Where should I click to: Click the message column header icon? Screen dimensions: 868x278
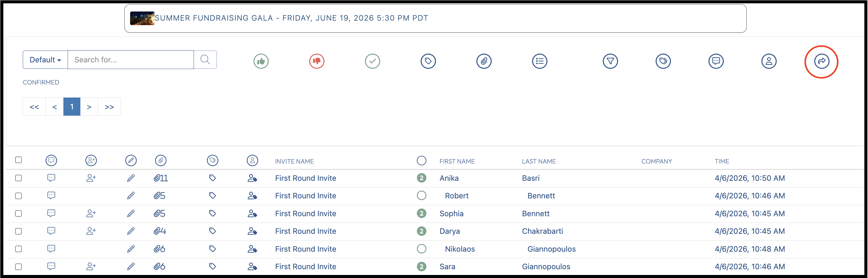[x=51, y=160]
